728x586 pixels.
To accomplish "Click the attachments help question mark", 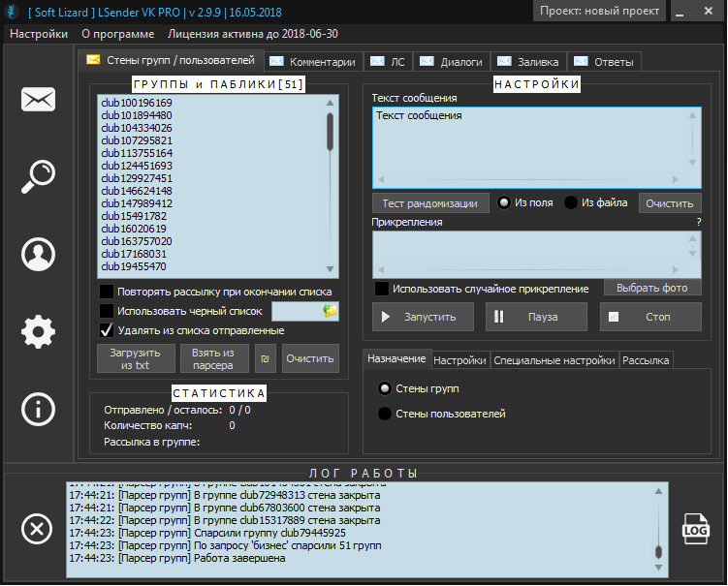I will (x=699, y=222).
